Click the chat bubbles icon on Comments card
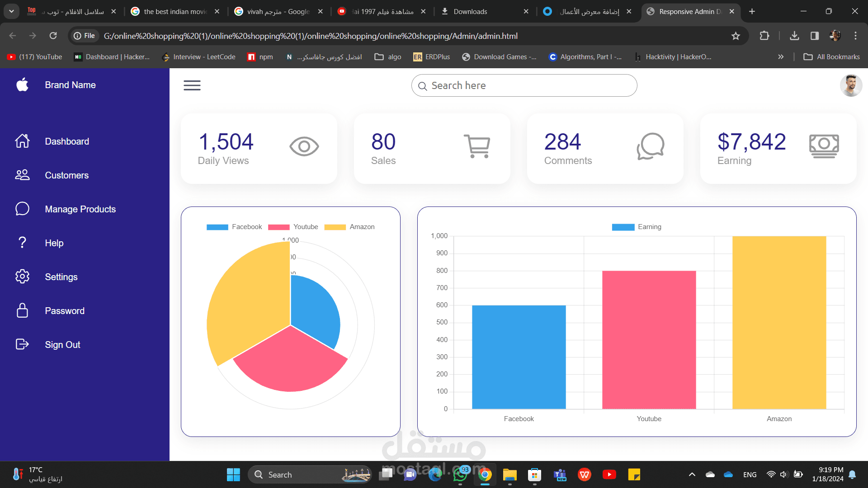 650,146
